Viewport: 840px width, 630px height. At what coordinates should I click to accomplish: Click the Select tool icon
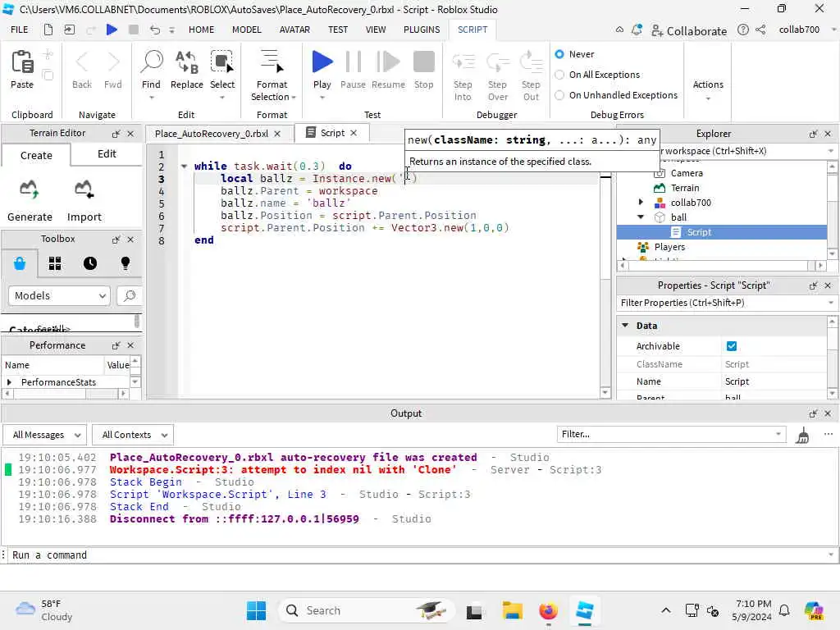(221, 62)
